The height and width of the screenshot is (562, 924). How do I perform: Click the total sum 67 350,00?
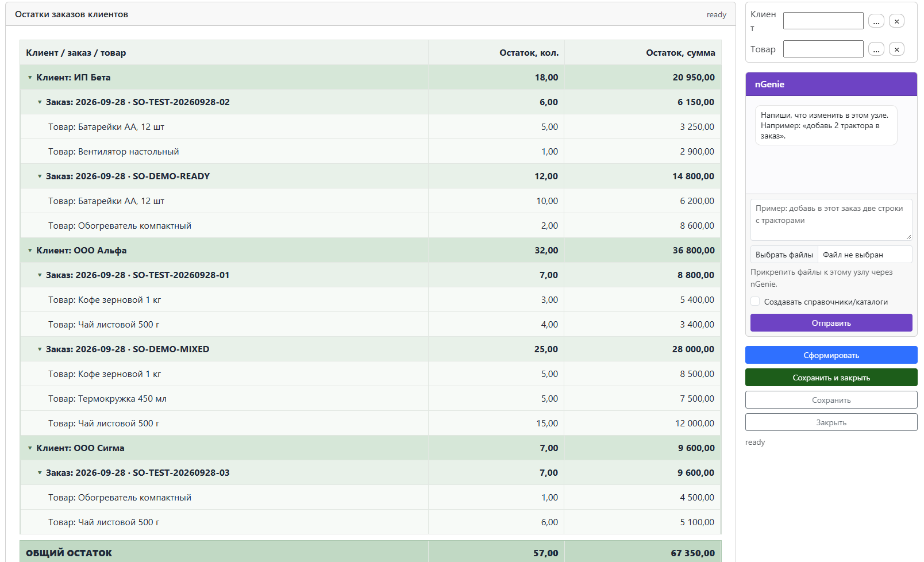click(692, 553)
